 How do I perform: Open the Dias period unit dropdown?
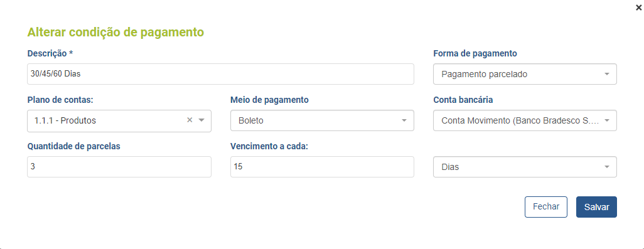coord(525,167)
